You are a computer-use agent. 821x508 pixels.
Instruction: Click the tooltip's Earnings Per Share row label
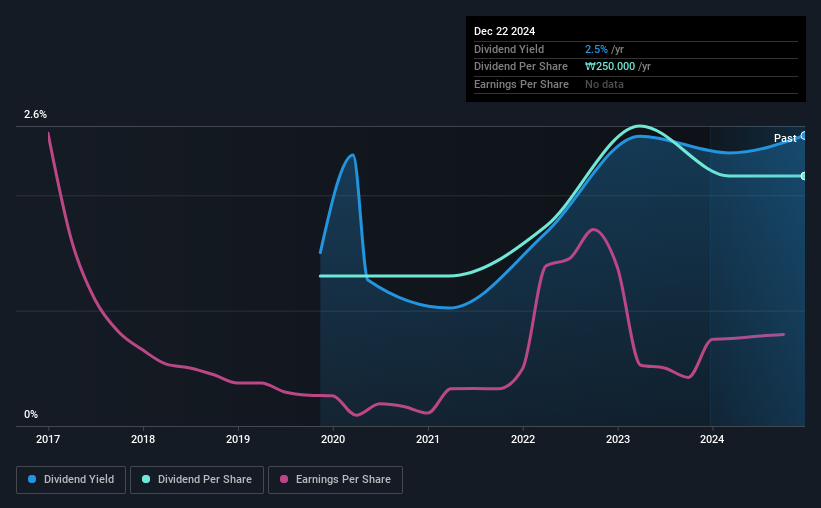point(521,84)
